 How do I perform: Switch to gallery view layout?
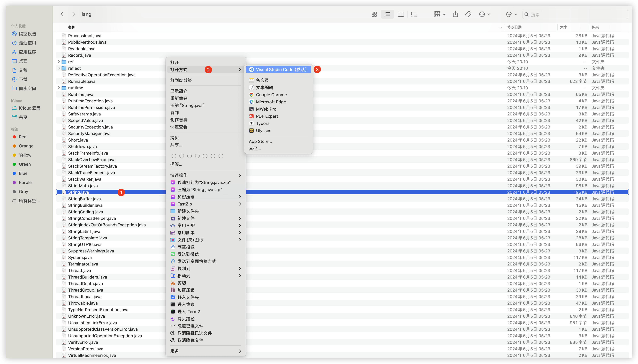414,14
